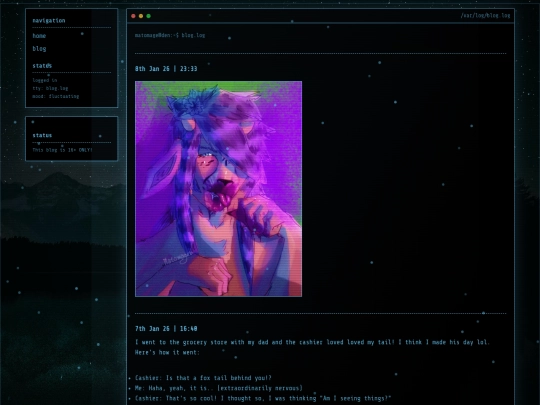
Task: Click the 'Haha, yeah, it is..' line
Action: click(218, 388)
